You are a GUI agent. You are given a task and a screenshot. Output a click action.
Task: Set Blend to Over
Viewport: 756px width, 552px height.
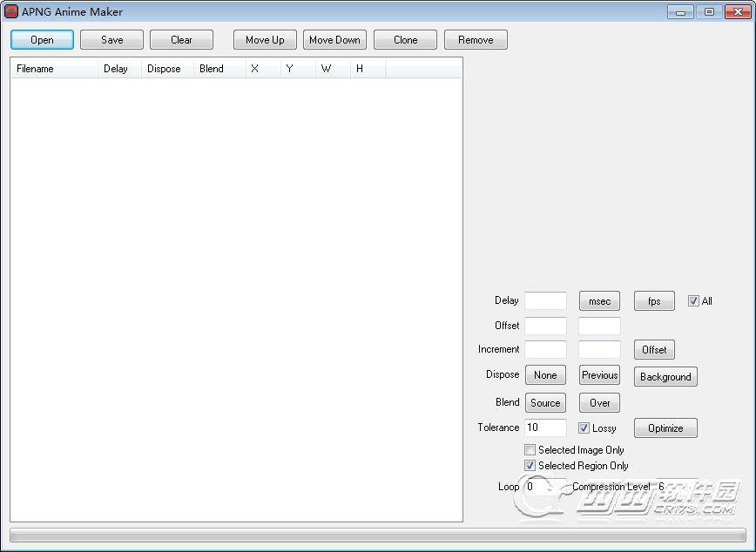[x=599, y=402]
